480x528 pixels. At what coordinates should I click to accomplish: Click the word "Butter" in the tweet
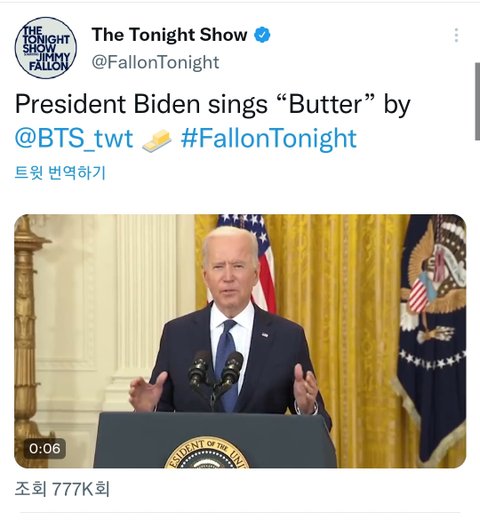(325, 104)
